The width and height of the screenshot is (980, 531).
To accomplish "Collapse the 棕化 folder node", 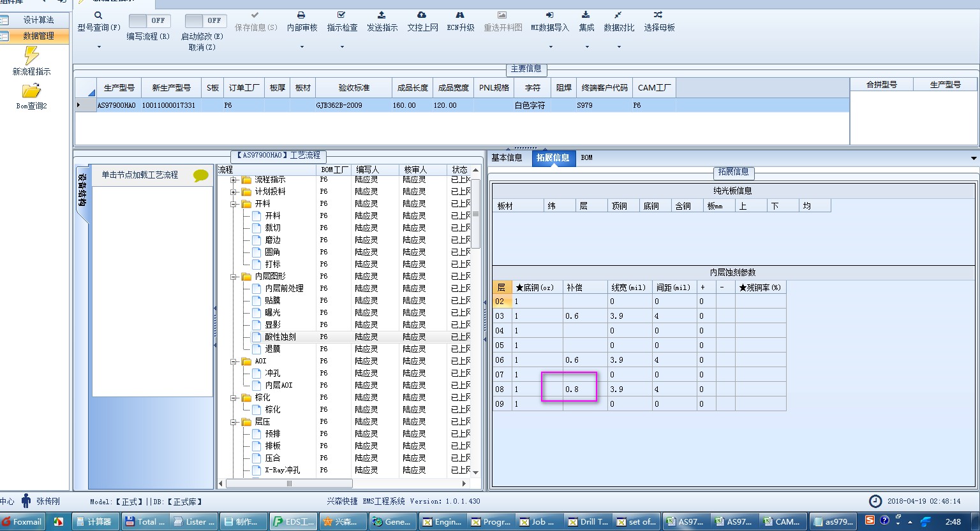I will [234, 398].
